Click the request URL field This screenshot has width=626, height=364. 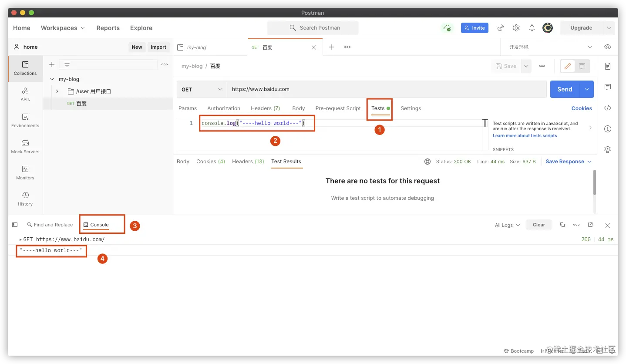(387, 89)
